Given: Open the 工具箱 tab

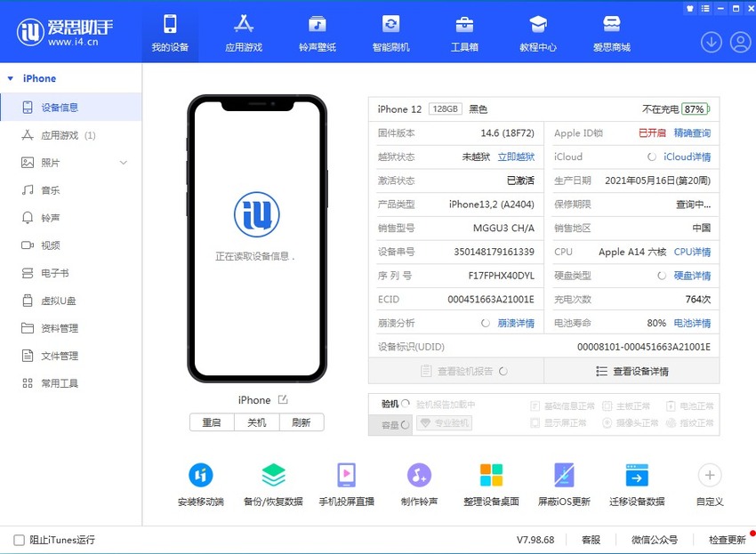Looking at the screenshot, I should [x=464, y=33].
